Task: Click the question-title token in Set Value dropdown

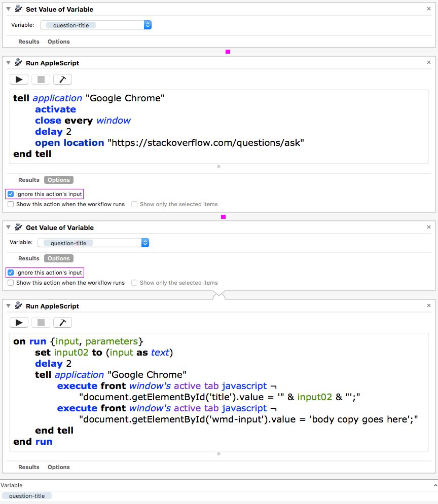Action: point(71,25)
